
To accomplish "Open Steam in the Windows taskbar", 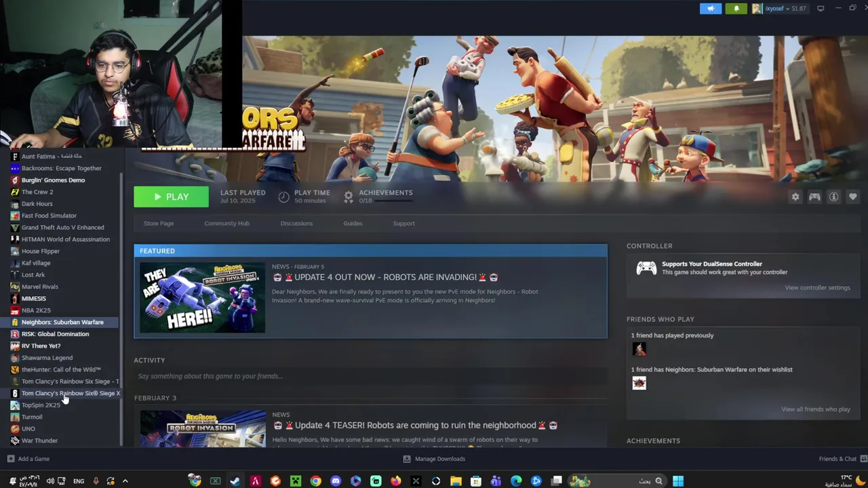I will pyautogui.click(x=235, y=481).
